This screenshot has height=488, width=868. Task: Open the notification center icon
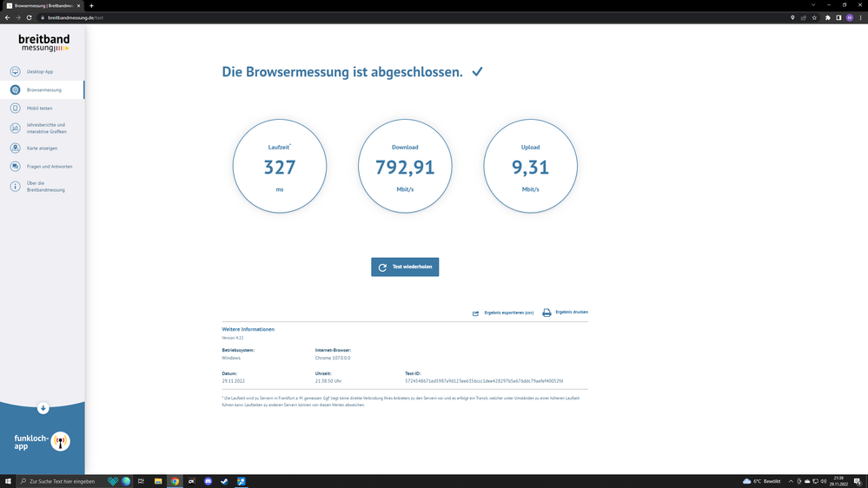(x=857, y=481)
